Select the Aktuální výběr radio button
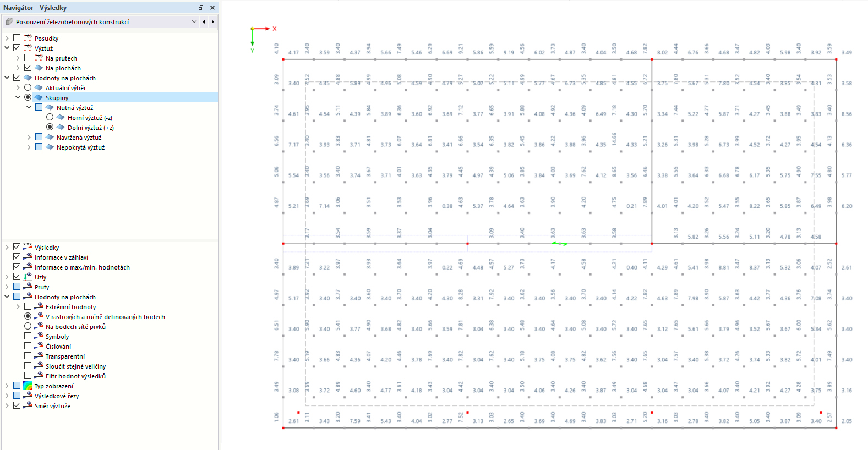 [28, 87]
